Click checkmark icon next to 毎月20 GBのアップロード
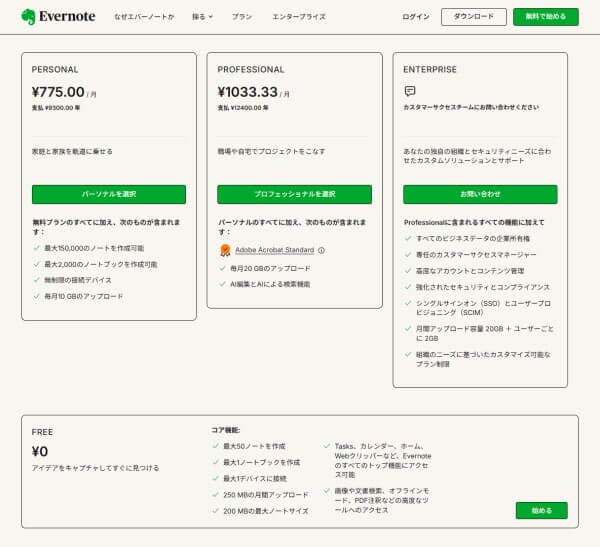The image size is (600, 547). [225, 268]
